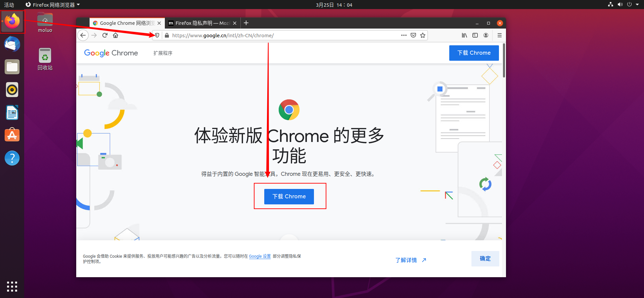The height and width of the screenshot is (298, 644).
Task: Open the Firefox account icon
Action: click(x=486, y=35)
